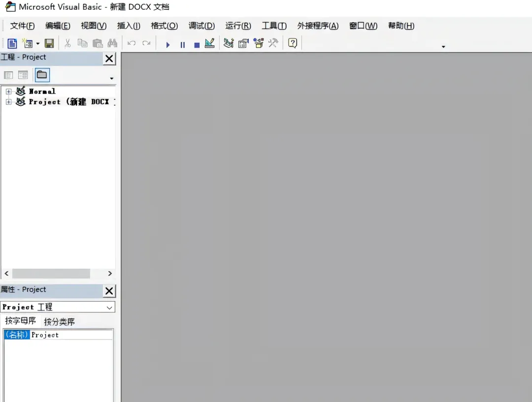Open the 视图(V) menu

pyautogui.click(x=94, y=26)
